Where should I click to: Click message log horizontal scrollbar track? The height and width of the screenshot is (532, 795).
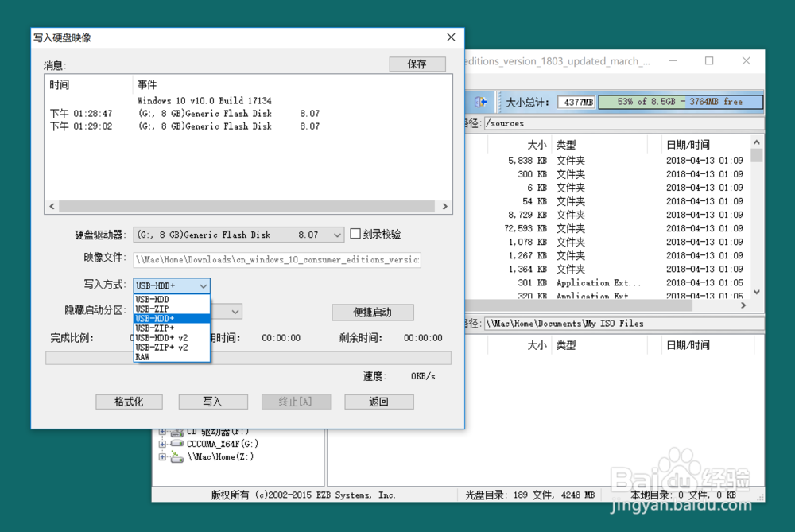247,207
